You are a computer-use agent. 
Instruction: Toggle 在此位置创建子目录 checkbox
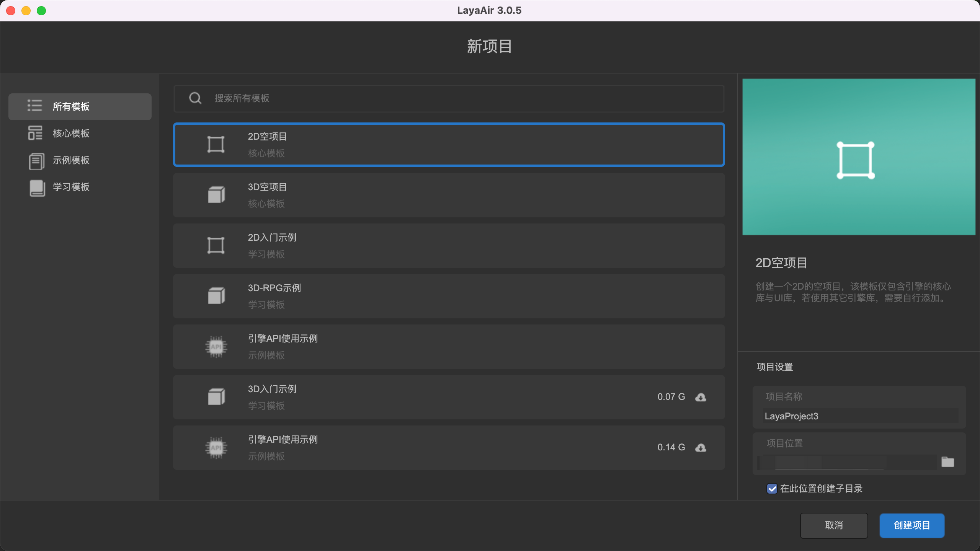point(772,489)
